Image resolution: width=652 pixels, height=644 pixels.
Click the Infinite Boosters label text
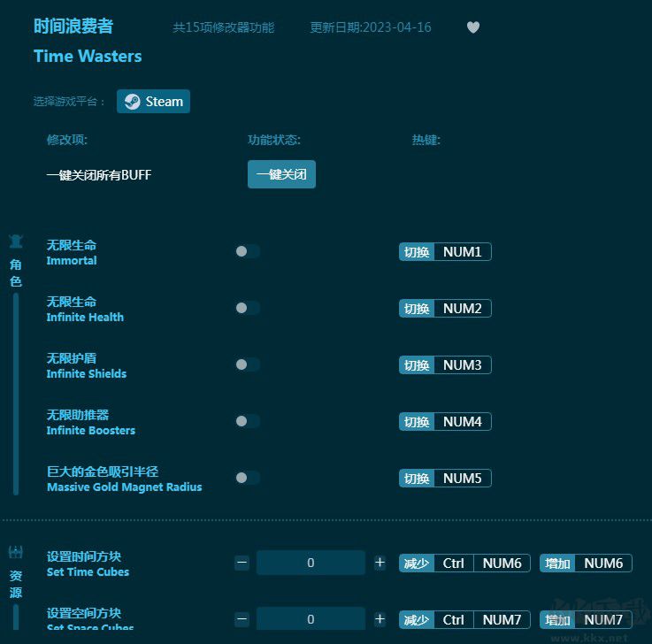click(x=90, y=430)
